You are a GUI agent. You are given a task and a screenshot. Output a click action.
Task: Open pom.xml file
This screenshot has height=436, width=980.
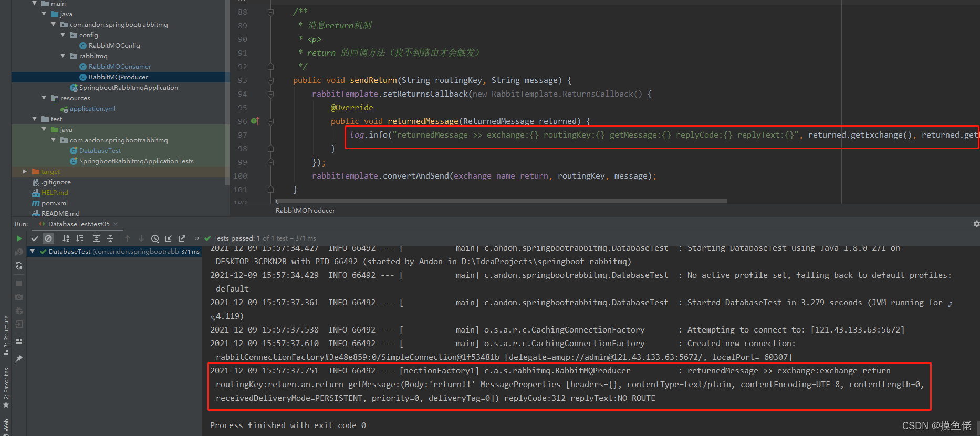click(55, 203)
